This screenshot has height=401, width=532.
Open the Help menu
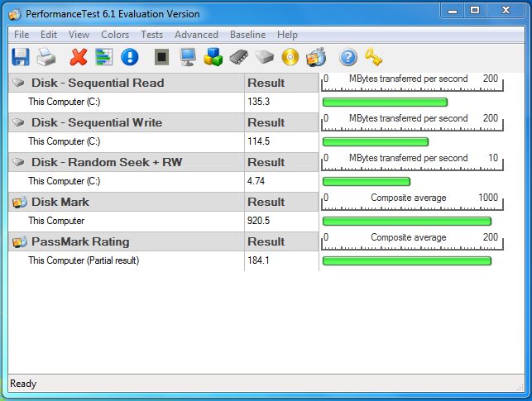coord(287,35)
